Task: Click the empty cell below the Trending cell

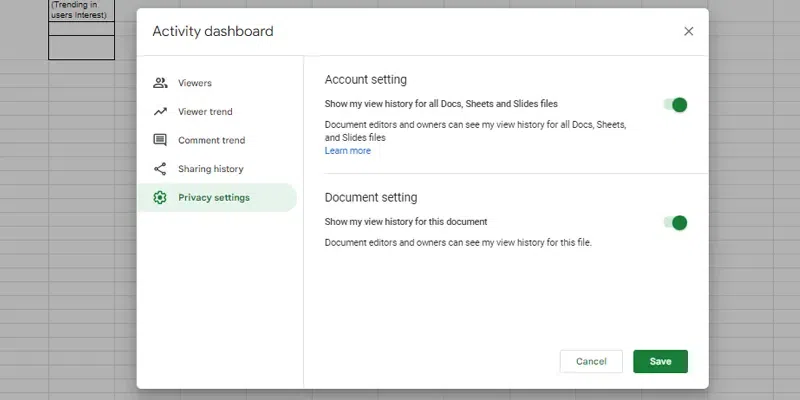Action: 81,29
